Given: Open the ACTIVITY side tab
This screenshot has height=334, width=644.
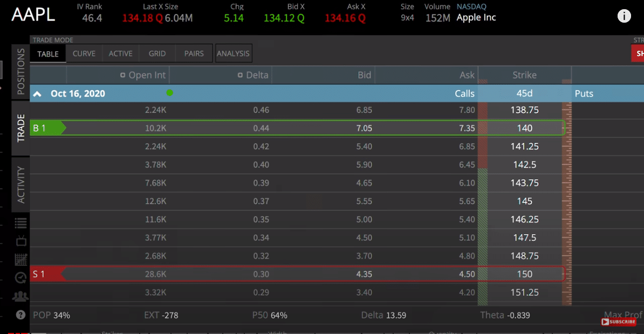Looking at the screenshot, I should [x=20, y=185].
